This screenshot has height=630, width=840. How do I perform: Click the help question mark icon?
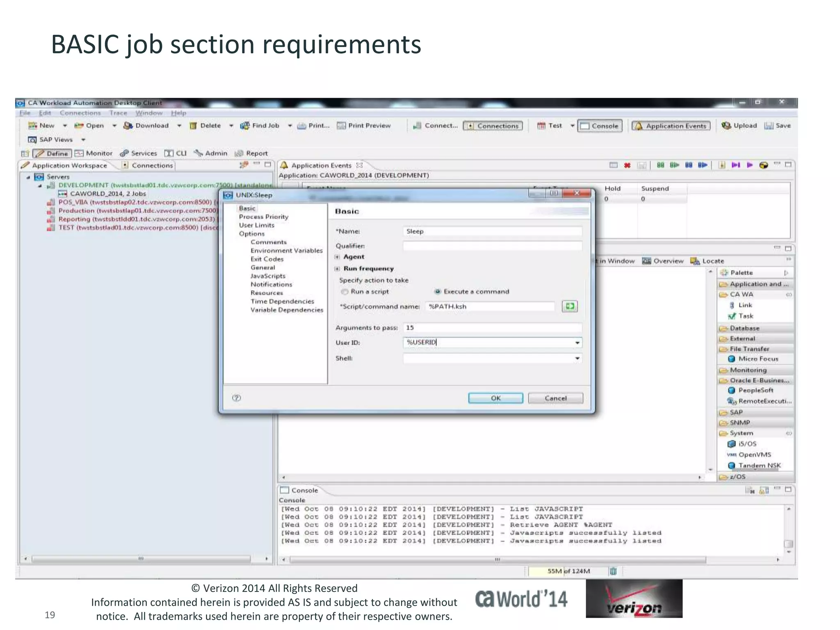[x=236, y=398]
